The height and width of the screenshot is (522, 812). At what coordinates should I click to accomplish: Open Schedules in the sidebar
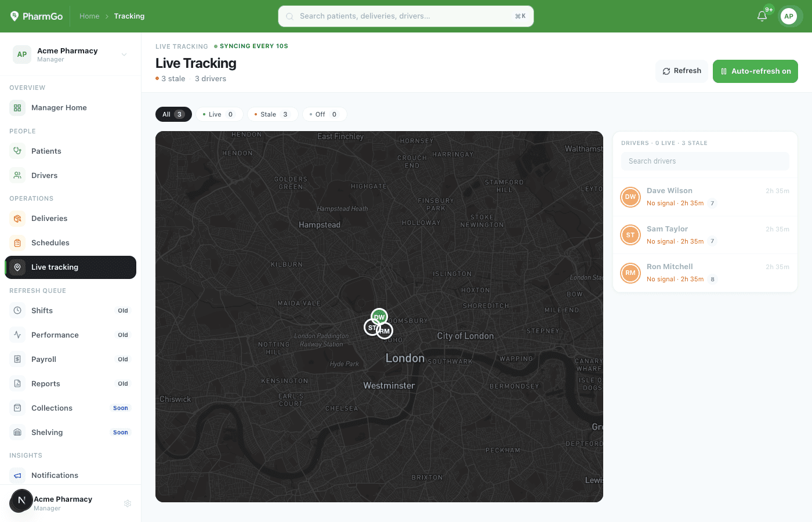(71, 243)
